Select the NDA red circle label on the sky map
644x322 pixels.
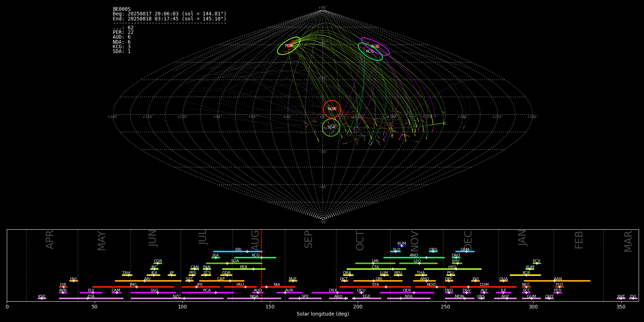[x=332, y=109]
